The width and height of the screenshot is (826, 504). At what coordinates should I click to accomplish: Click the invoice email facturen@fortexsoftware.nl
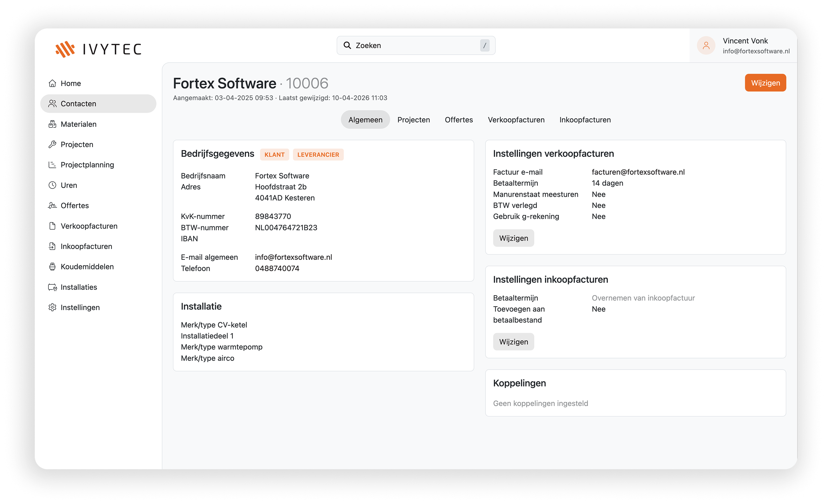coord(638,172)
